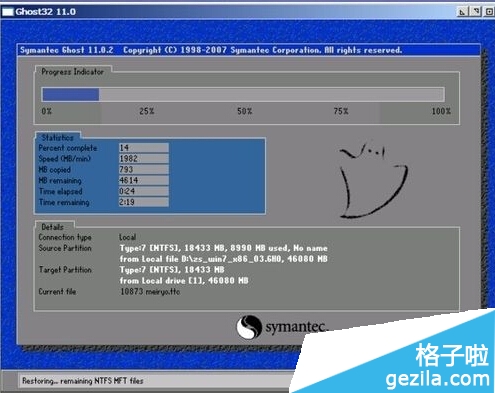Click the Speed (MB/min) value field

point(144,158)
